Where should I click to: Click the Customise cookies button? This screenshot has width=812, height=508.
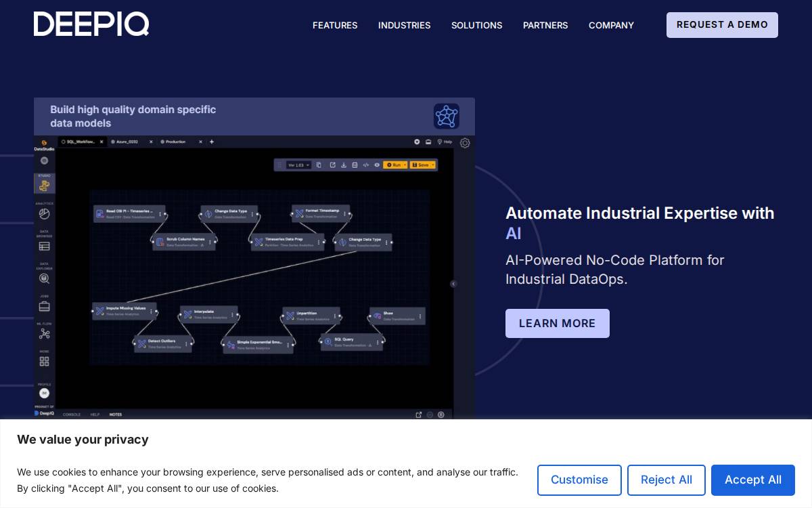[579, 480]
